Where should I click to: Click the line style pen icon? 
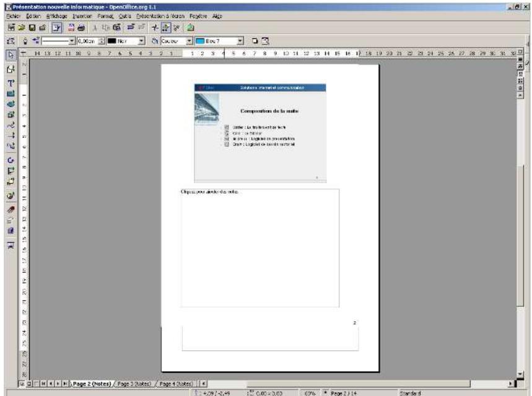tap(25, 41)
